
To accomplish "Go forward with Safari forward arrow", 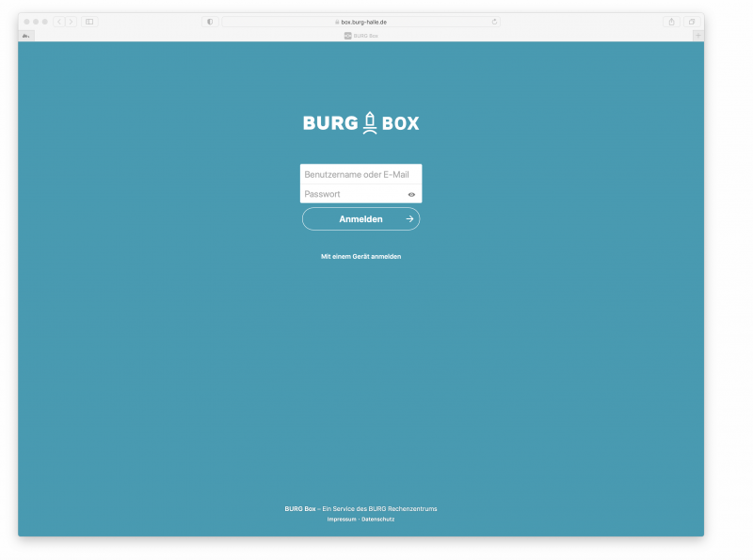I will pyautogui.click(x=71, y=22).
